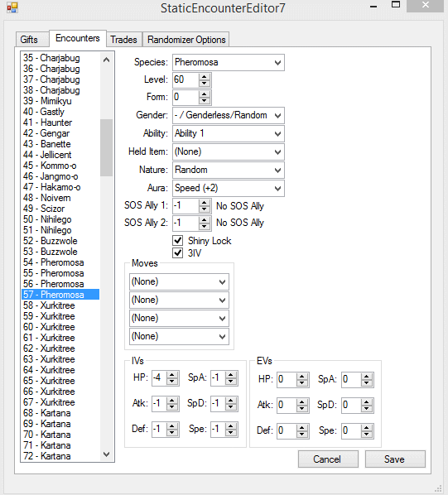Maximize the StaticEncounterEditor7 window
This screenshot has width=448, height=495.
pos(396,5)
